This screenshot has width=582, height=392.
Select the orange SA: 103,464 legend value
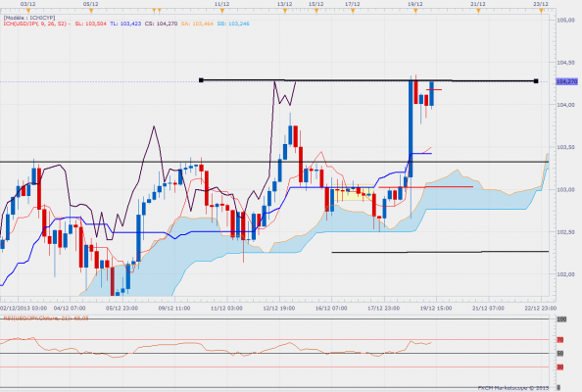coord(197,24)
